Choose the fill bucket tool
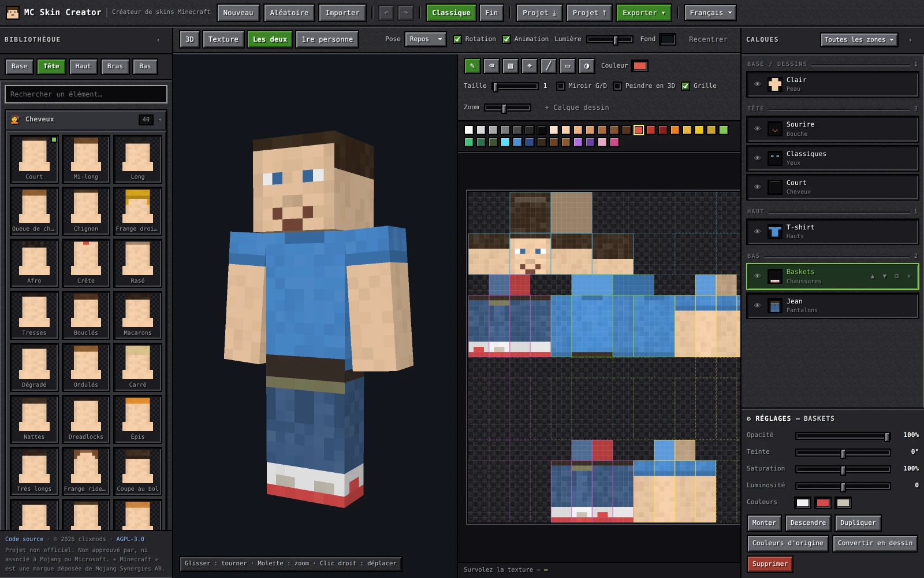The height and width of the screenshot is (578, 924). pos(510,66)
